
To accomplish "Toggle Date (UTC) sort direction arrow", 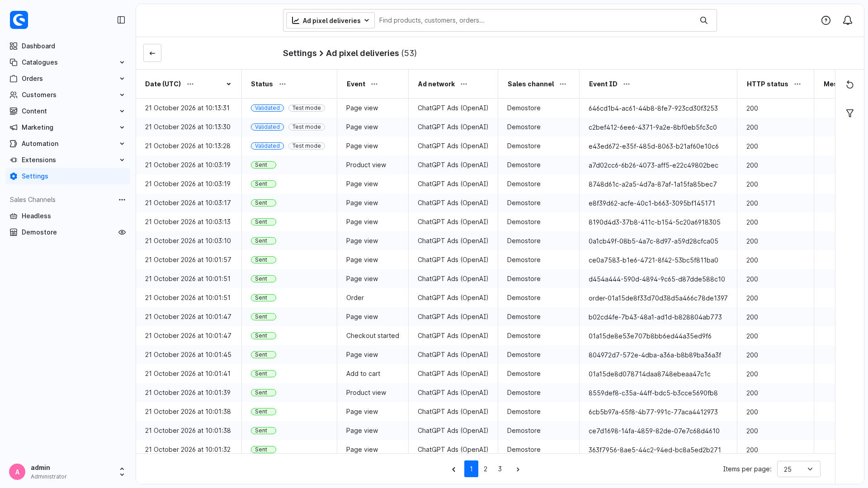I will (x=229, y=84).
